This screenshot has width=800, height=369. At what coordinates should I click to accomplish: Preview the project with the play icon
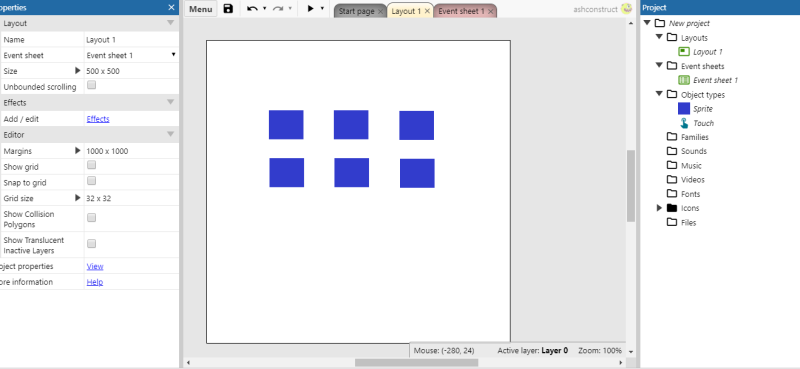[310, 9]
